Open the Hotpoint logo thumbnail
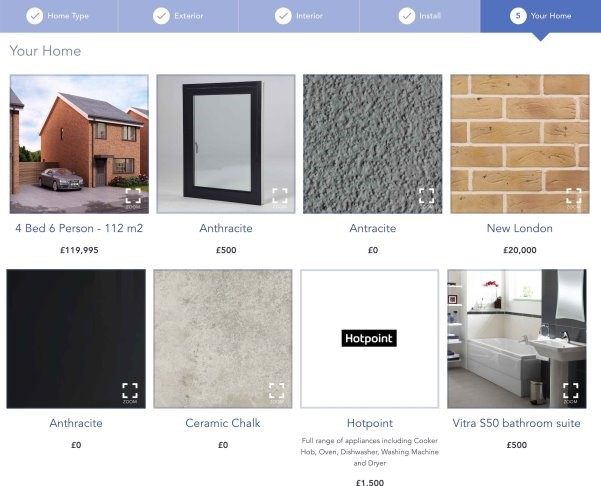Image resolution: width=601 pixels, height=486 pixels. tap(369, 338)
